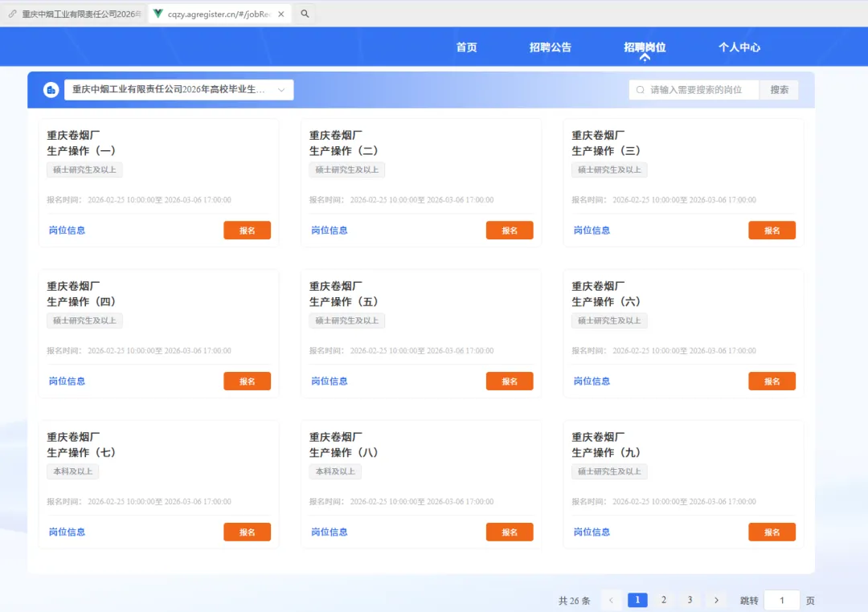Expand the recruitment project dropdown

[178, 90]
